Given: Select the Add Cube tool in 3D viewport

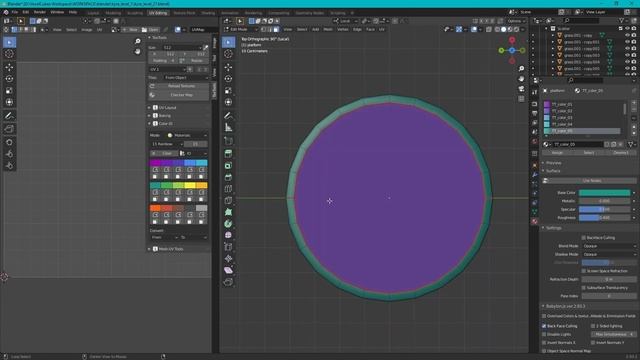Looking at the screenshot, I should (229, 141).
